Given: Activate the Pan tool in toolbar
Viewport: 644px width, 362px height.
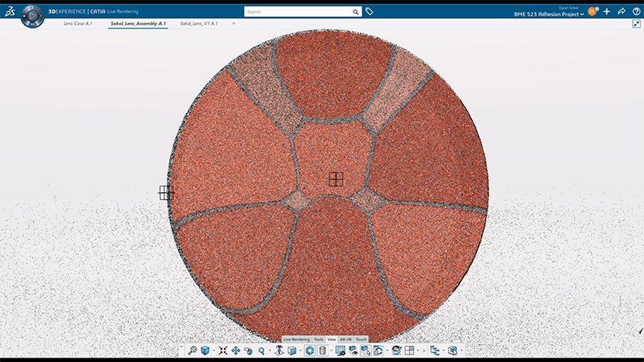Looking at the screenshot, I should point(236,350).
